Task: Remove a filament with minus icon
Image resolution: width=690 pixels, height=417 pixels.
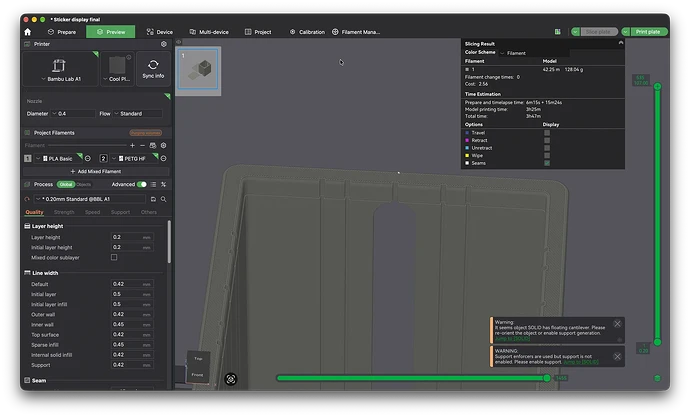Action: coord(142,145)
